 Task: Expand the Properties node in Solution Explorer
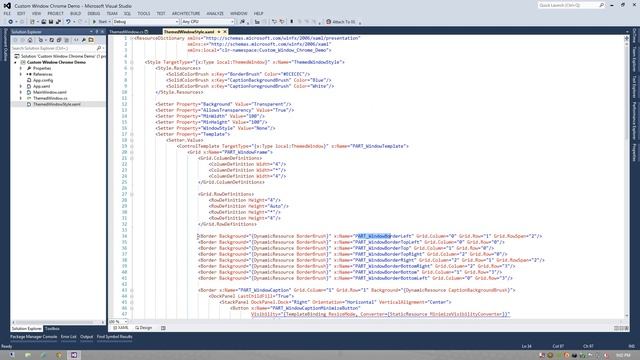tap(21, 68)
